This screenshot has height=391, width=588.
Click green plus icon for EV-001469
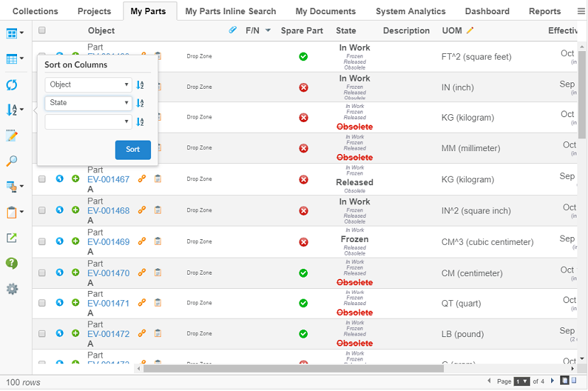(75, 242)
